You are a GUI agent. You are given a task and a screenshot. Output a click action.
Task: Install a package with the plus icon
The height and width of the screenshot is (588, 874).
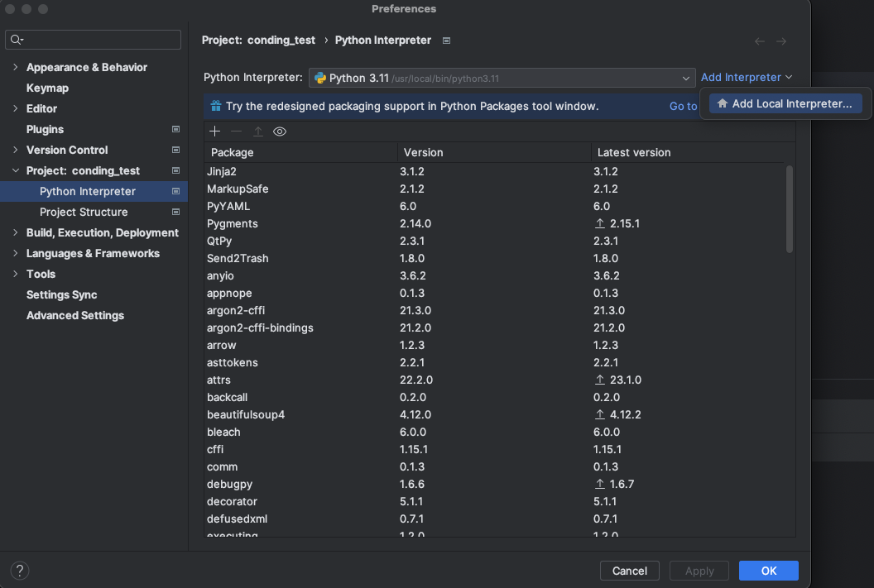click(x=214, y=131)
